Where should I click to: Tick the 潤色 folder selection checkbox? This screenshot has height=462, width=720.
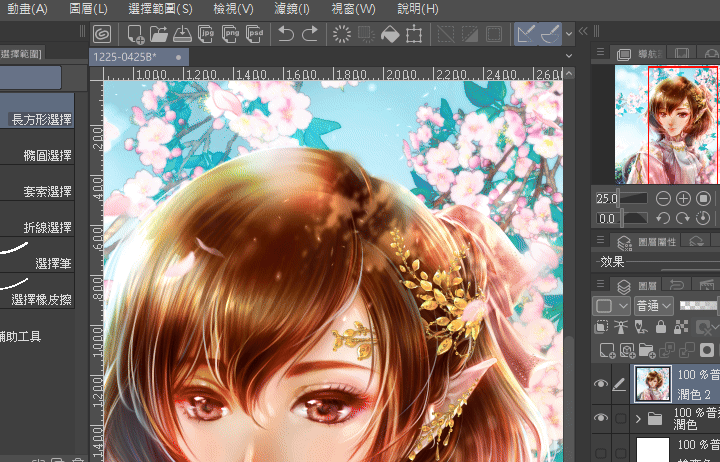(x=620, y=418)
